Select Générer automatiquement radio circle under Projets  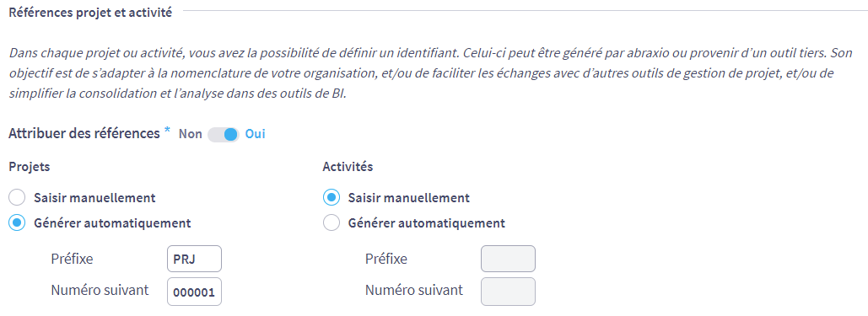click(x=17, y=223)
